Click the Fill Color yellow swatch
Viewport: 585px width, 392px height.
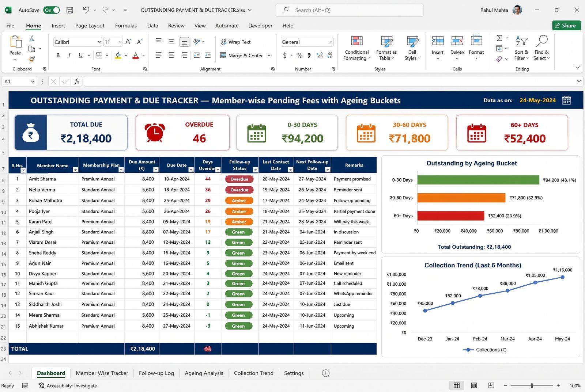pyautogui.click(x=118, y=55)
